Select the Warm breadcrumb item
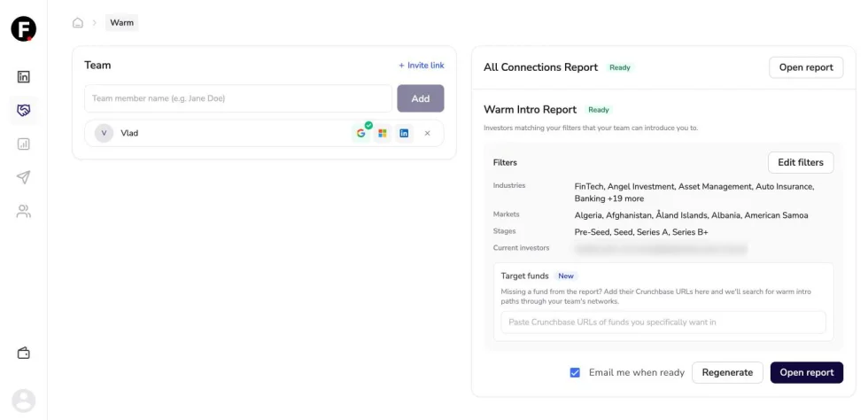This screenshot has width=868, height=420. 122,23
